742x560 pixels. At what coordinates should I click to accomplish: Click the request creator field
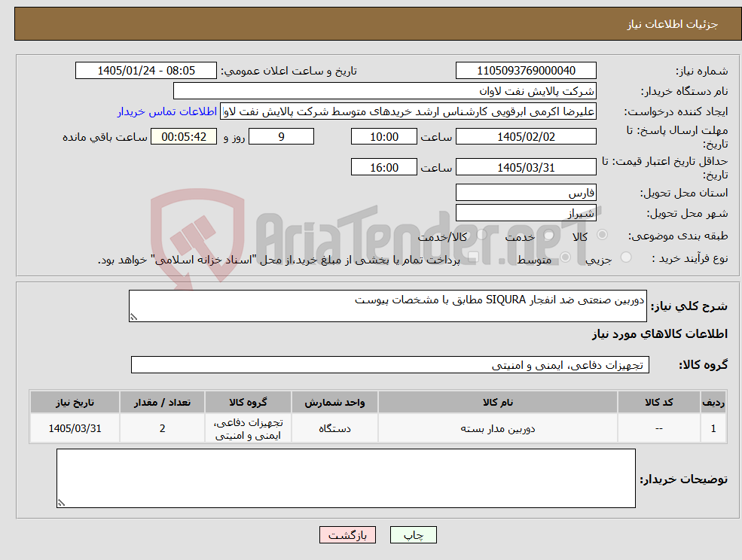408,111
